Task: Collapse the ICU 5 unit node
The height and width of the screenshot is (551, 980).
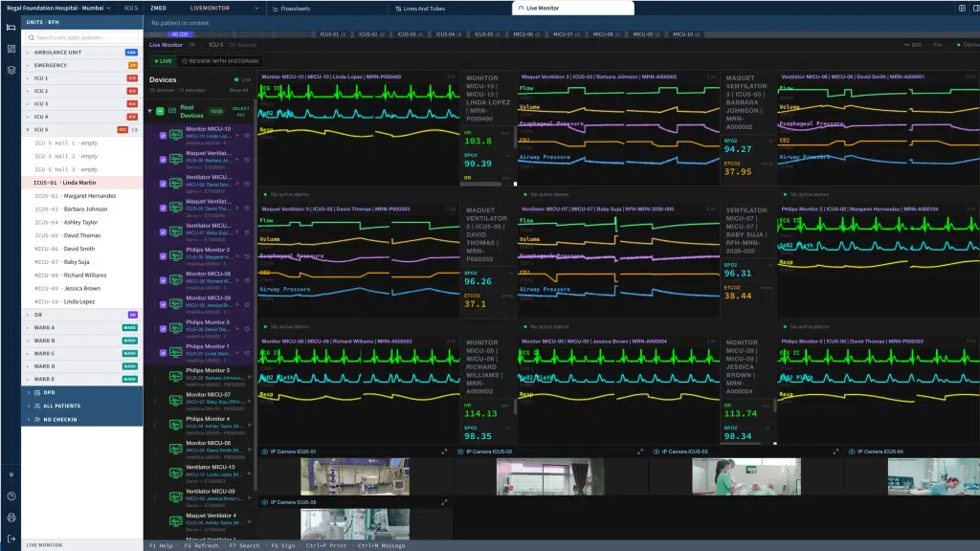Action: point(28,129)
